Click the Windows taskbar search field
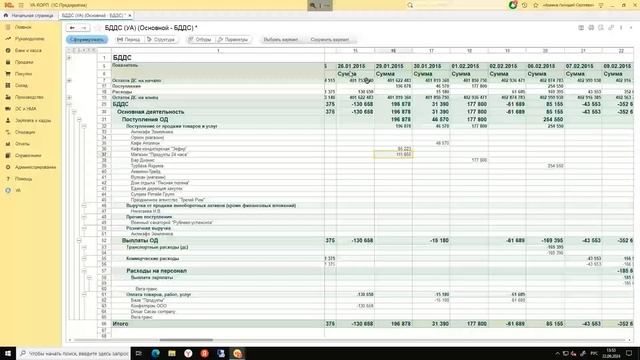640x360 pixels. [x=73, y=353]
